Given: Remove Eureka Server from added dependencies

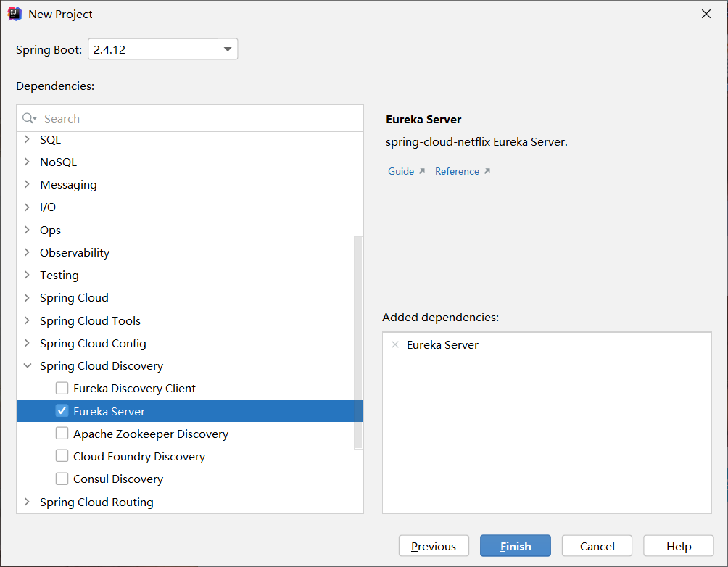Looking at the screenshot, I should 395,344.
